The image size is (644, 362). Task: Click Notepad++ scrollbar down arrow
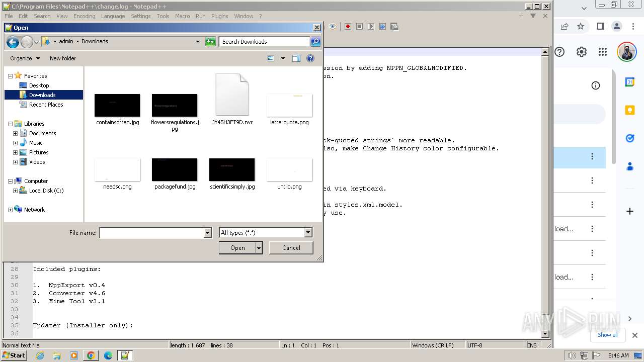545,334
